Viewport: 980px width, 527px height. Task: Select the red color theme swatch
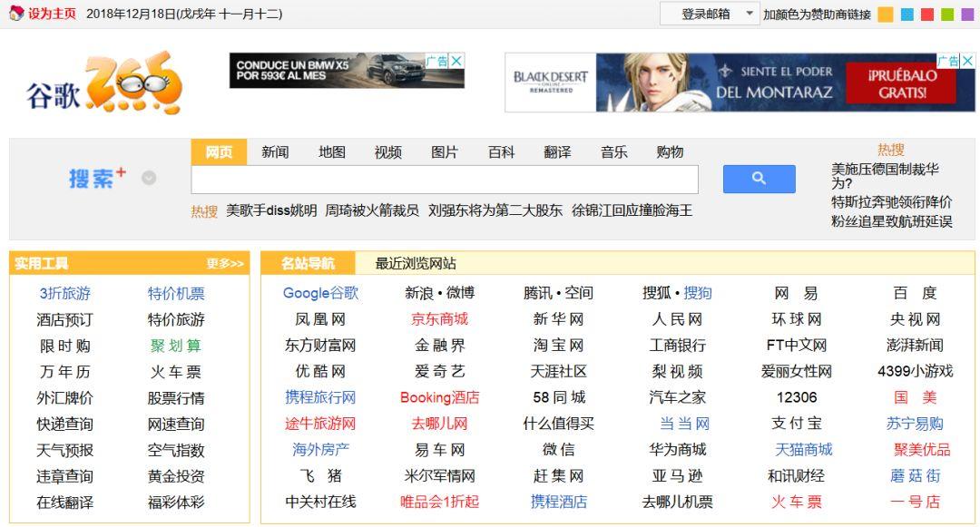pyautogui.click(x=927, y=14)
